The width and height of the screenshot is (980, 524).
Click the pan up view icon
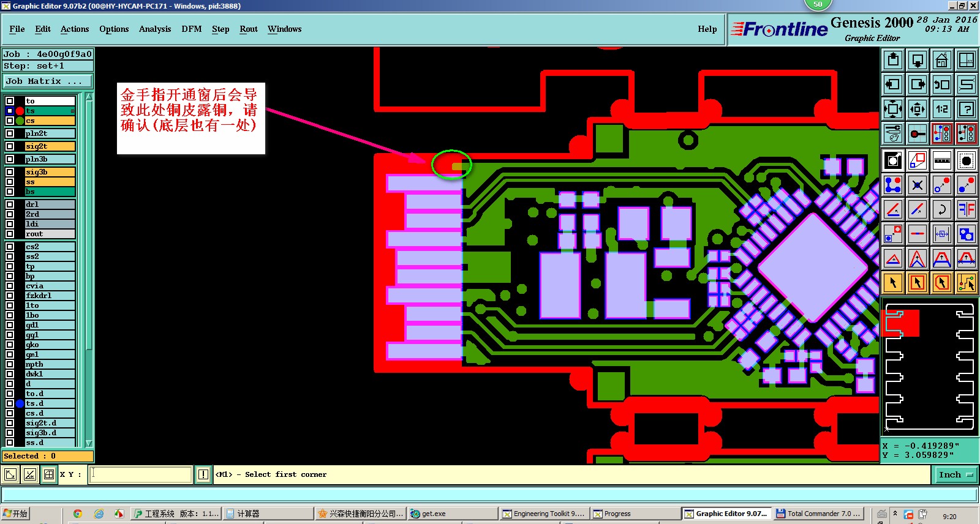click(893, 60)
